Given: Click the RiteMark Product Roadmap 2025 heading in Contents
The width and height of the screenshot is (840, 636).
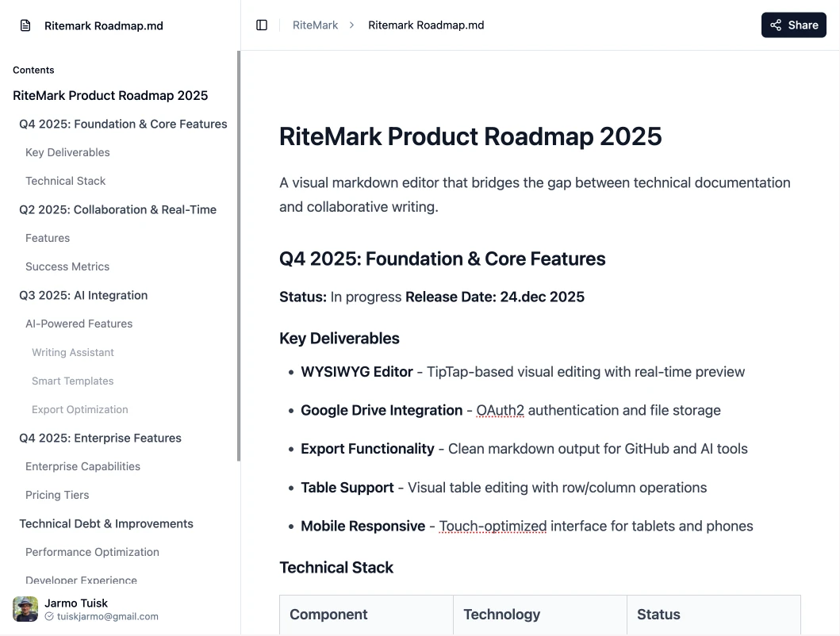Looking at the screenshot, I should click(110, 95).
